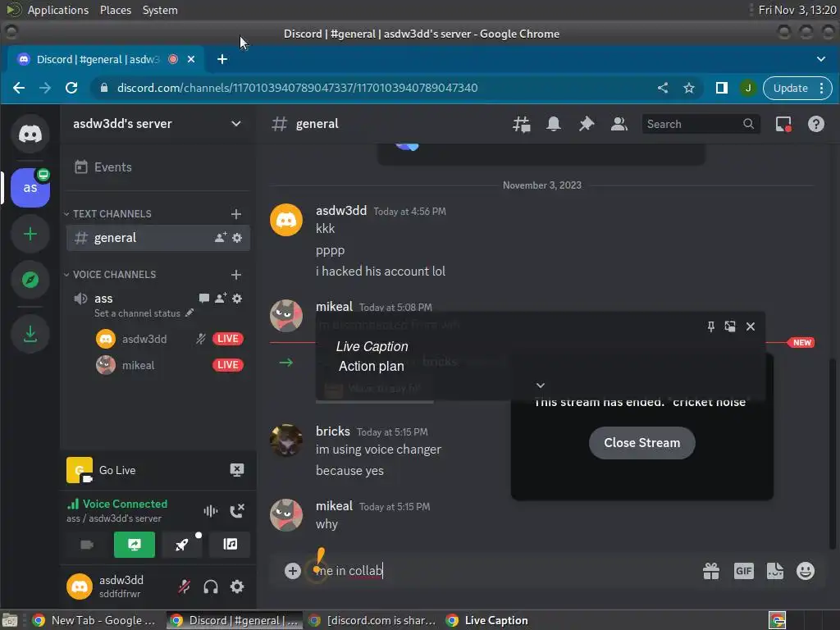Open user settings gear icon

click(x=237, y=587)
